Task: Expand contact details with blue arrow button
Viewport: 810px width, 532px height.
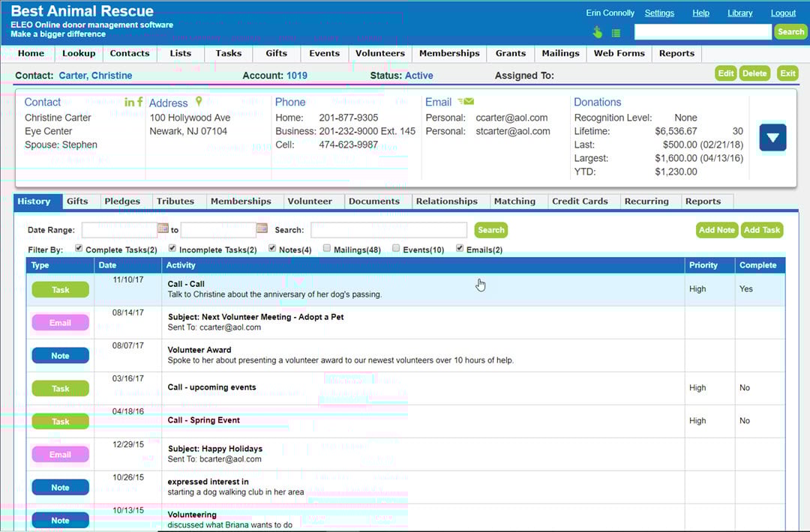Action: coord(772,138)
